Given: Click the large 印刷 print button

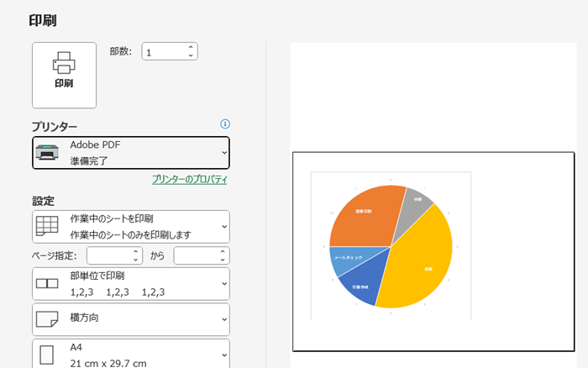Looking at the screenshot, I should point(64,76).
